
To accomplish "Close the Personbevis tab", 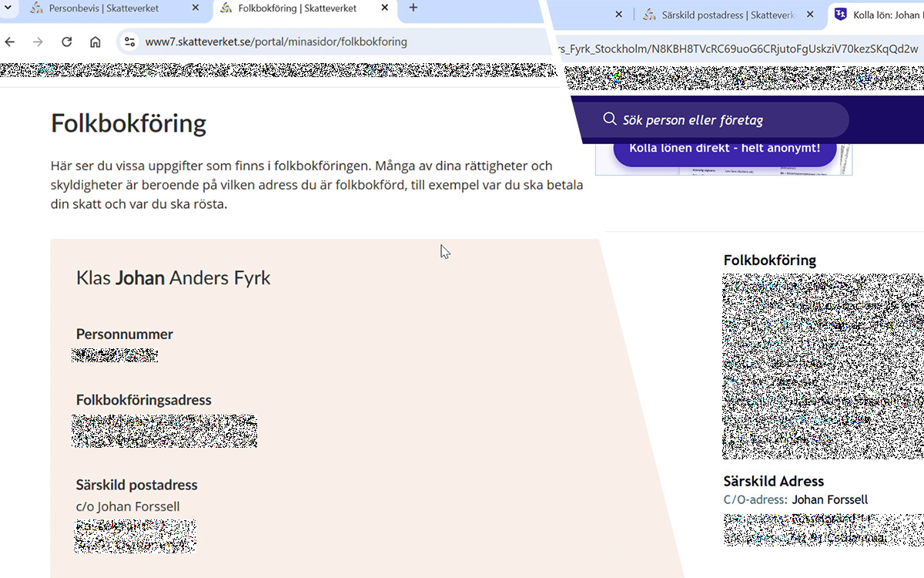I will (x=196, y=8).
